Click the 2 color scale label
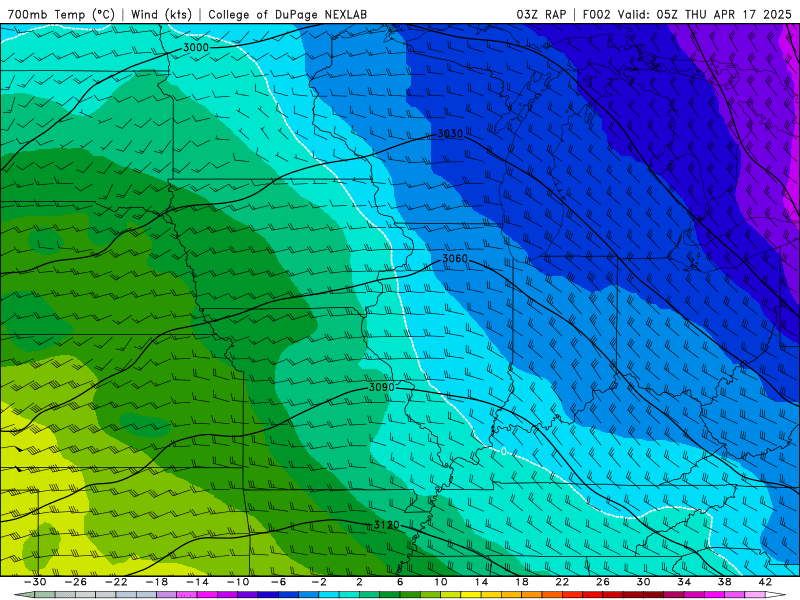Image resolution: width=800 pixels, height=600 pixels. (x=359, y=582)
